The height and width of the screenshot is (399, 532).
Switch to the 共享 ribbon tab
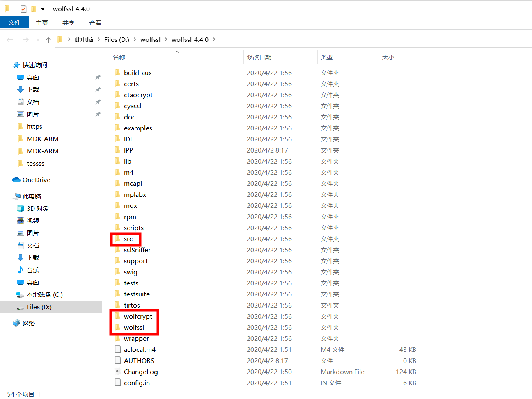69,23
